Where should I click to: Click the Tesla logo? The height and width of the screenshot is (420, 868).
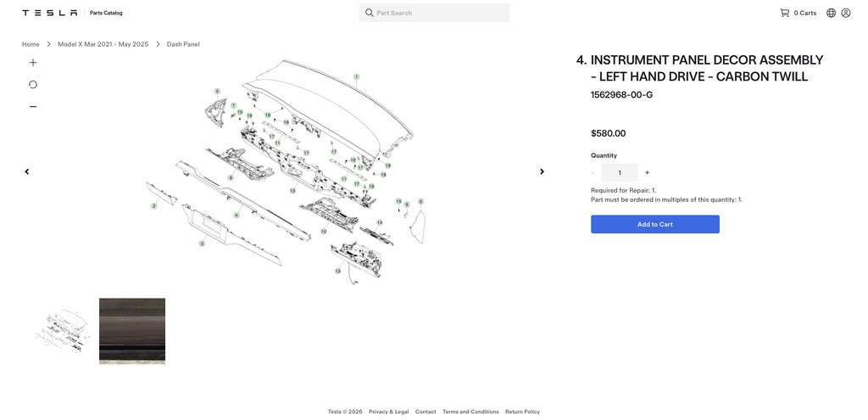[50, 13]
